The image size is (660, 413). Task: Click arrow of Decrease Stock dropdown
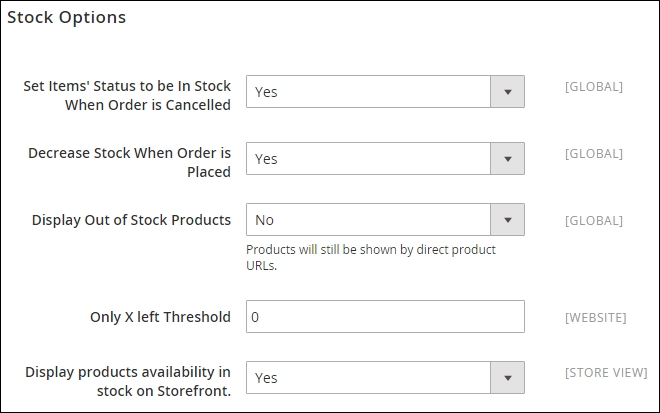pyautogui.click(x=507, y=159)
